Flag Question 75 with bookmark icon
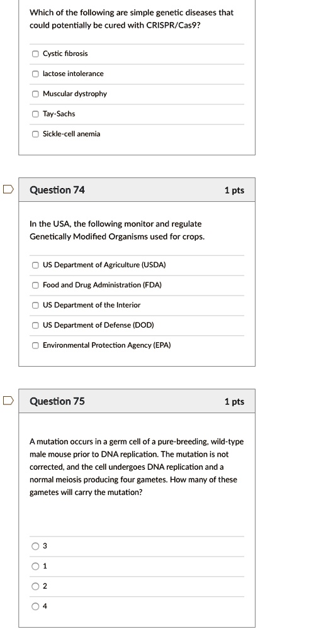The height and width of the screenshot is (644, 321). click(8, 401)
